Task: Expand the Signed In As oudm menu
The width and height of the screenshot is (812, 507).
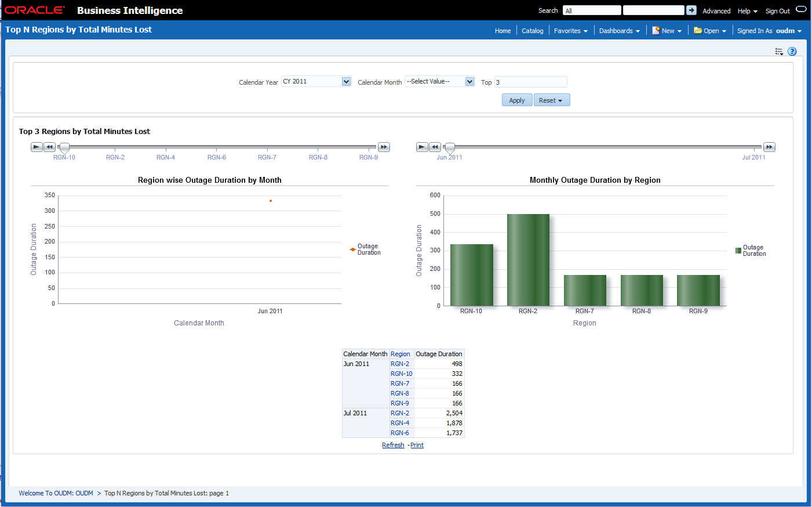Action: (769, 31)
